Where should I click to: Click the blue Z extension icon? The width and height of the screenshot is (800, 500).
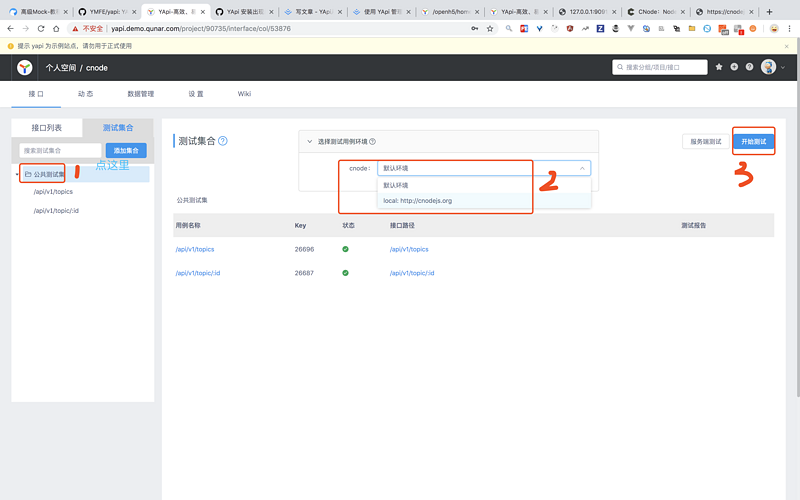(x=600, y=29)
